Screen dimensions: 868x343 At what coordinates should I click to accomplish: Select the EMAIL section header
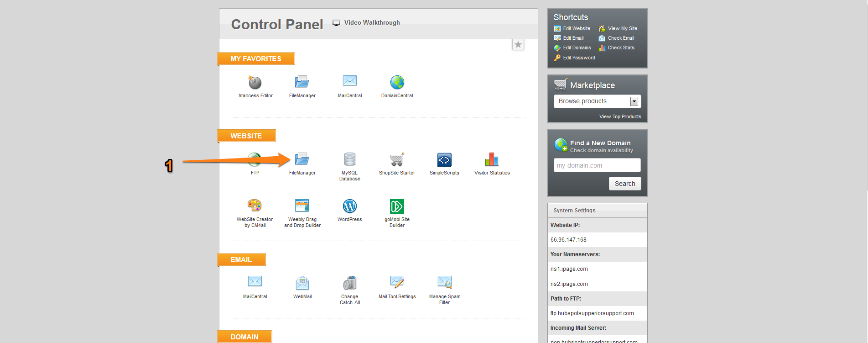(242, 260)
